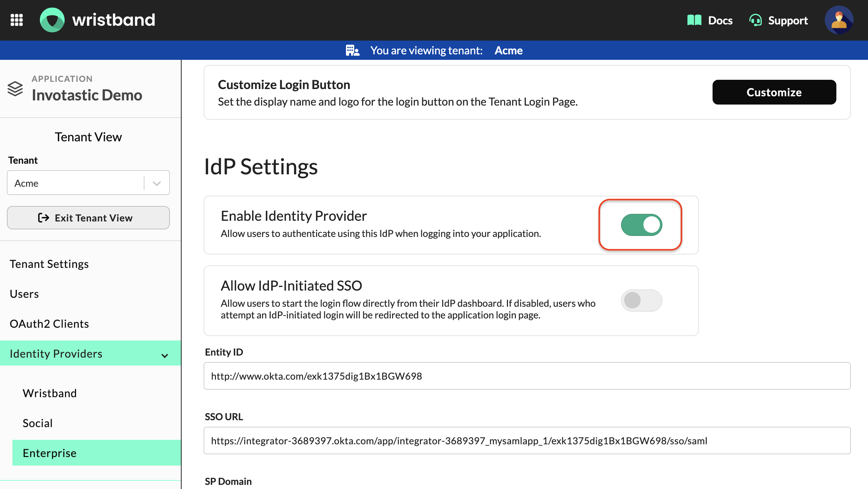Select Identity Providers sidebar item
Image resolution: width=868 pixels, height=489 pixels.
[90, 353]
